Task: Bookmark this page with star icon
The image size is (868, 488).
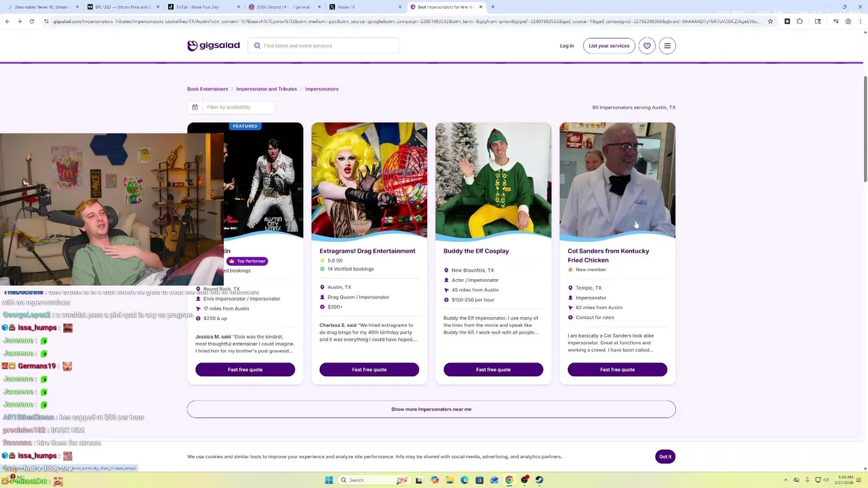Action: tap(770, 21)
